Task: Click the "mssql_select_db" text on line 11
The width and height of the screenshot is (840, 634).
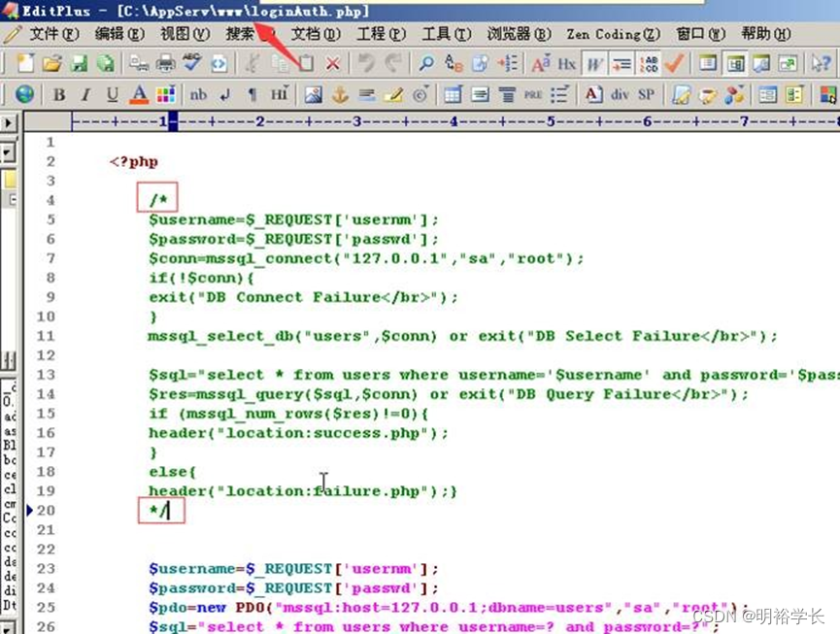Action: point(220,336)
